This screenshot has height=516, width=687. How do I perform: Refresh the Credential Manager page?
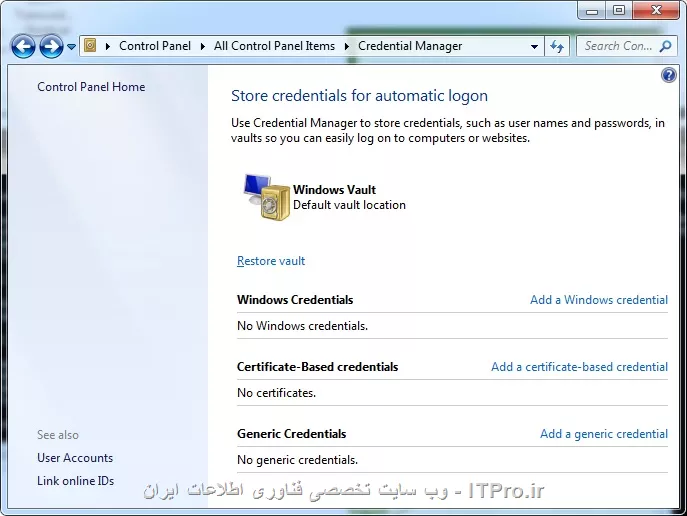coord(557,46)
